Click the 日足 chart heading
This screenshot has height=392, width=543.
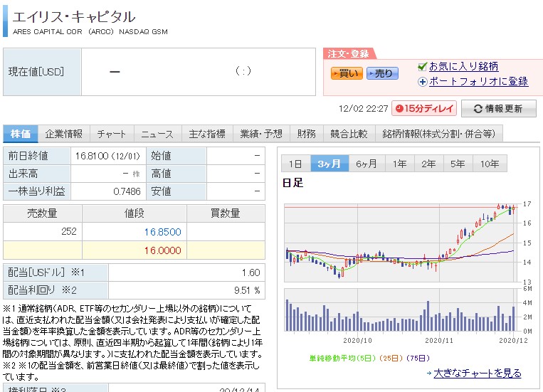292,183
